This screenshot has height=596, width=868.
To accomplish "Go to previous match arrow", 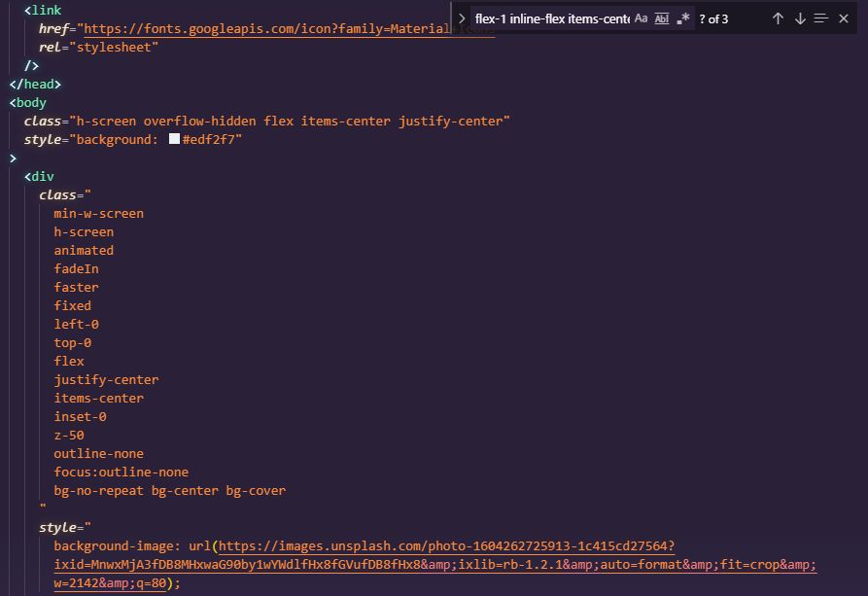I will (x=778, y=18).
